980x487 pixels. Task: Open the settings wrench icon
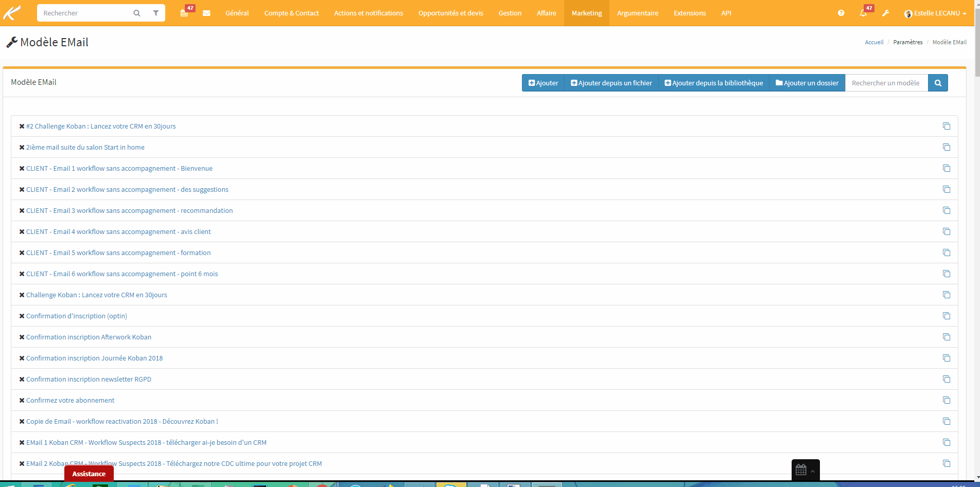(x=886, y=13)
